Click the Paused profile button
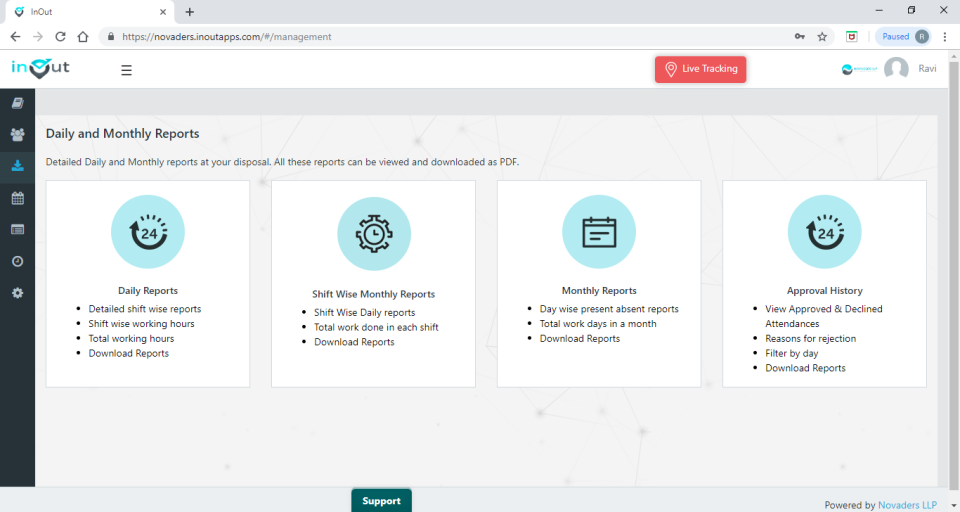 [903, 37]
